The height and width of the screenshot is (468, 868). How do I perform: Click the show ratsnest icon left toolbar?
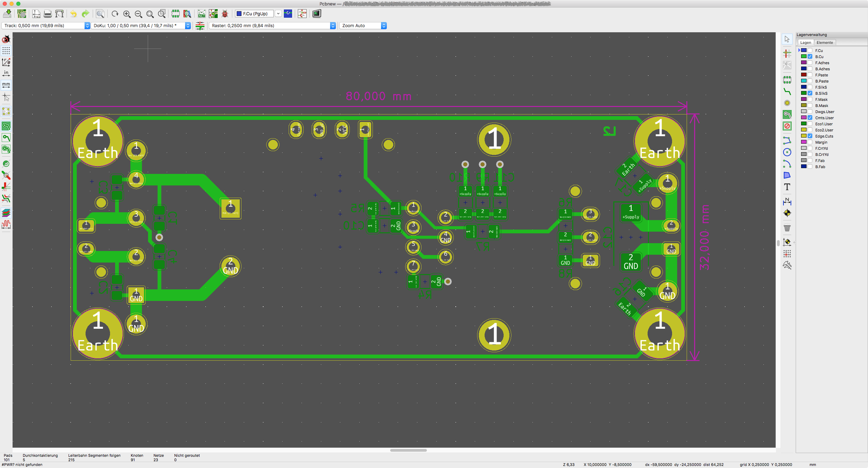click(x=6, y=111)
